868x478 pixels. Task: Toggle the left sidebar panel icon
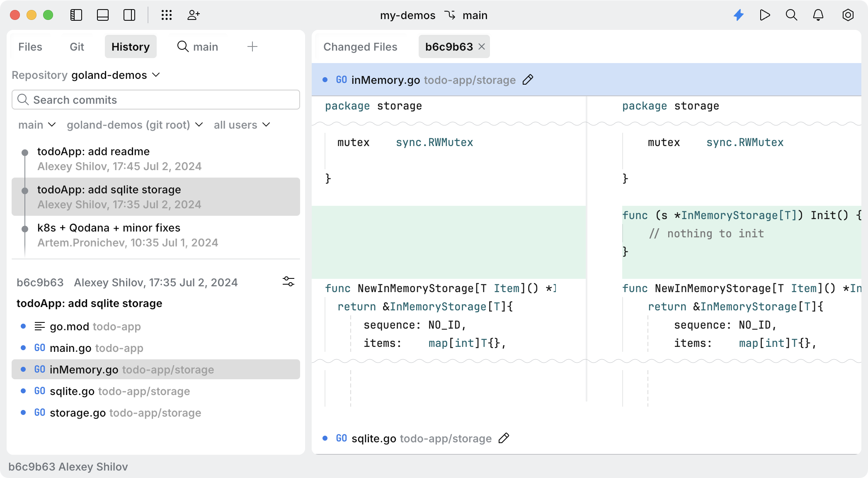coord(76,15)
